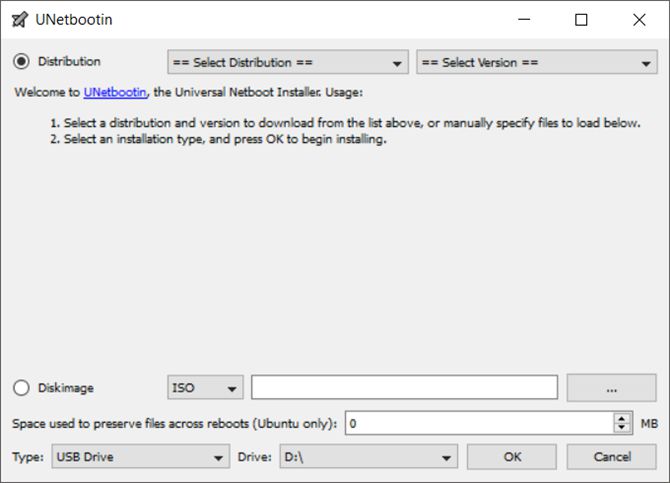Decrease persistence space with down arrow

pyautogui.click(x=622, y=428)
